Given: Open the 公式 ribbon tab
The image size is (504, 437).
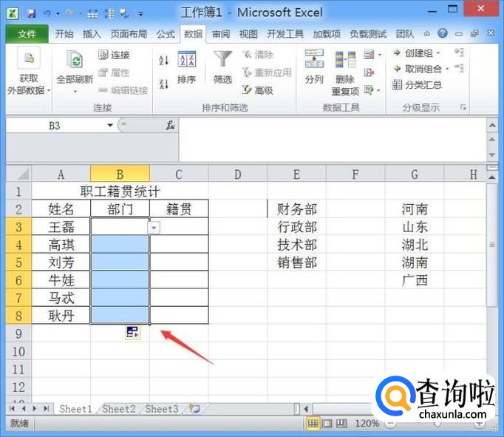Looking at the screenshot, I should 166,34.
